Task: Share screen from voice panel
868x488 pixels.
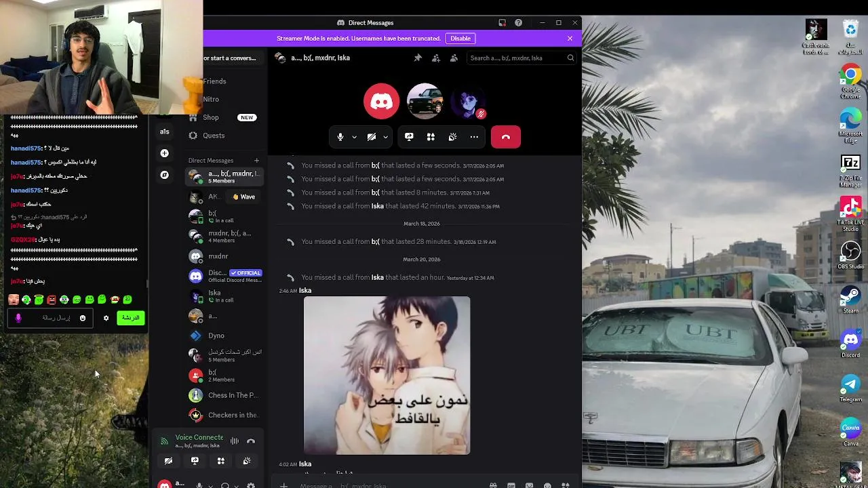Action: 195,461
